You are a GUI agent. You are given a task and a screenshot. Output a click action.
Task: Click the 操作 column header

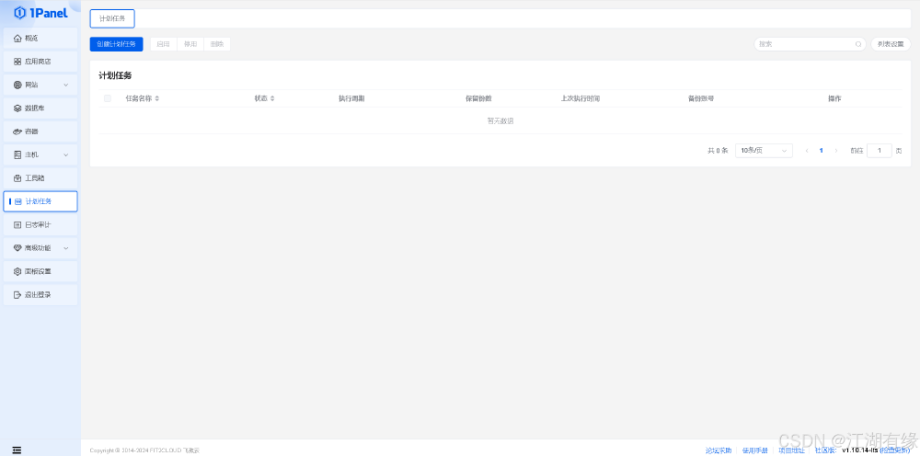[x=834, y=99]
